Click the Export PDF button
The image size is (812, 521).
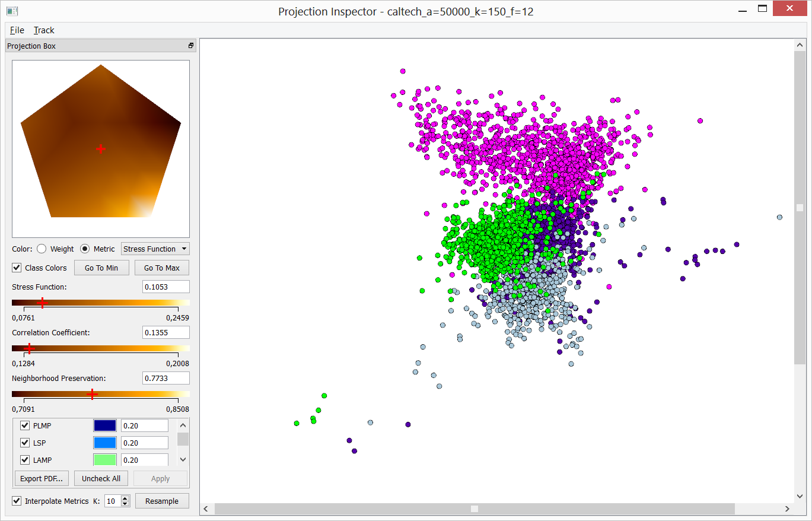(42, 478)
